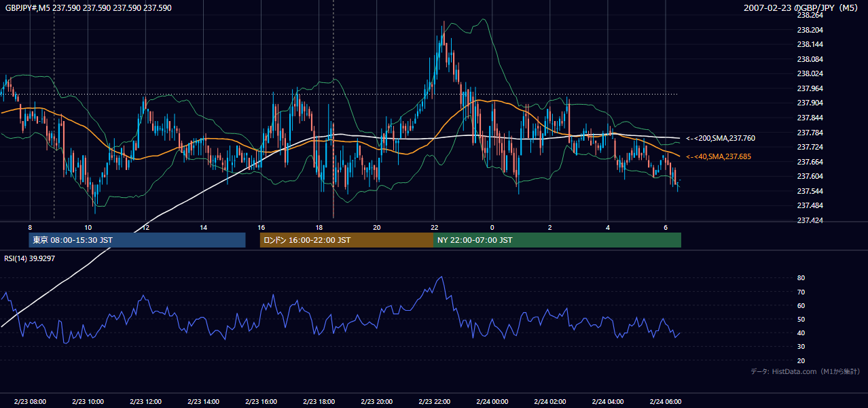
Task: Click the 238.024 price axis label
Action: [x=811, y=73]
